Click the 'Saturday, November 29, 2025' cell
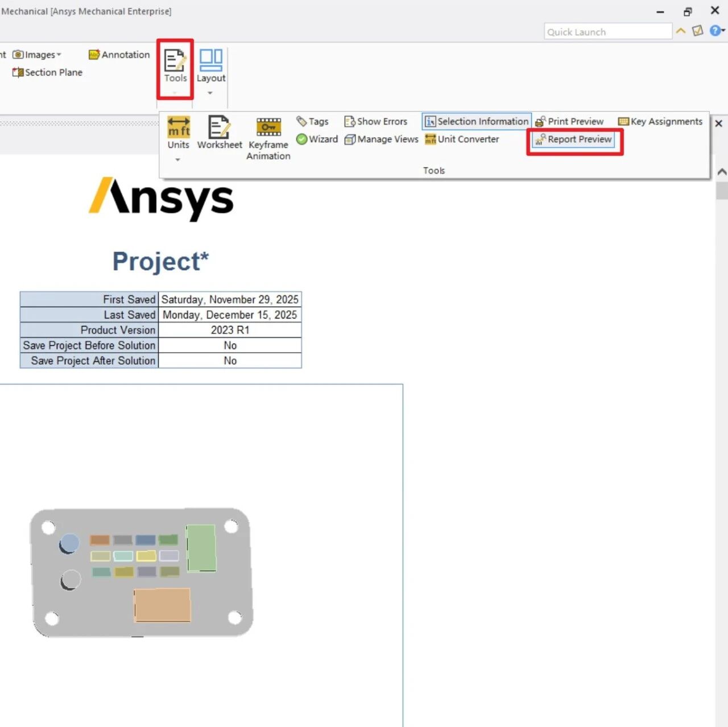The width and height of the screenshot is (728, 727). tap(230, 299)
